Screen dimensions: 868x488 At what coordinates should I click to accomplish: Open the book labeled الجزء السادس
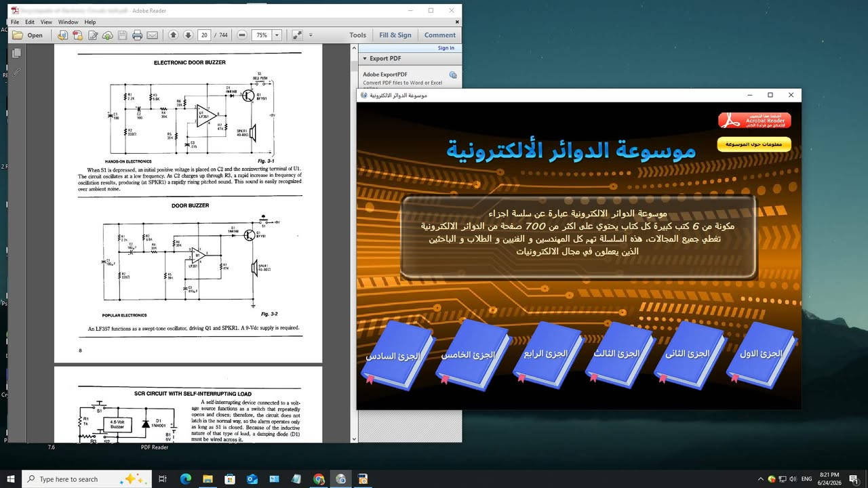(397, 355)
